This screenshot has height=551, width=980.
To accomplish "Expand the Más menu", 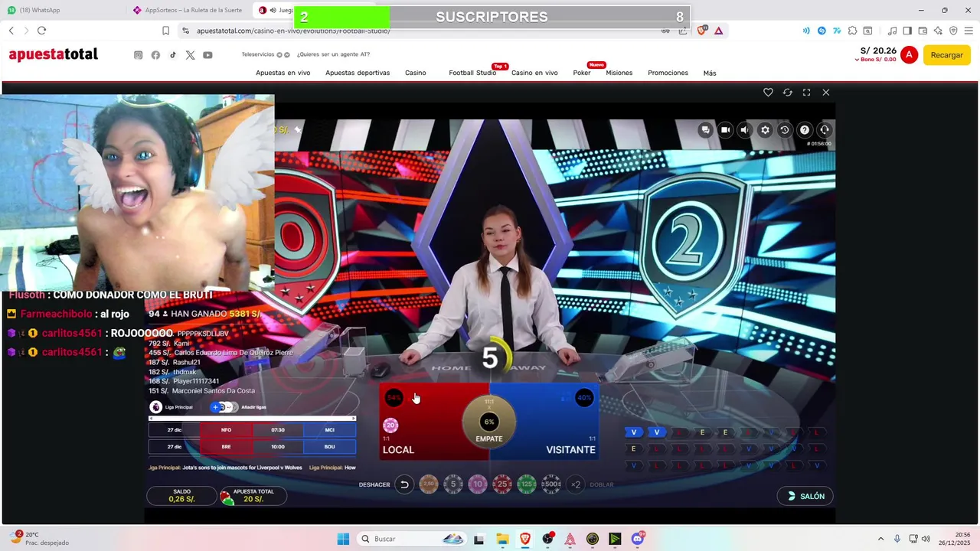I will 710,73.
